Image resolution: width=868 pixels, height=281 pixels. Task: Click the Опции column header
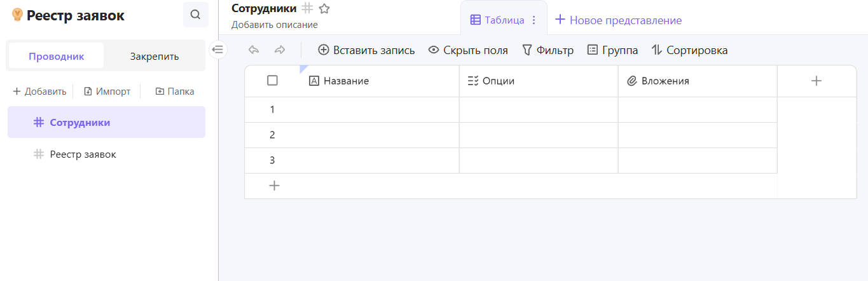coord(539,81)
